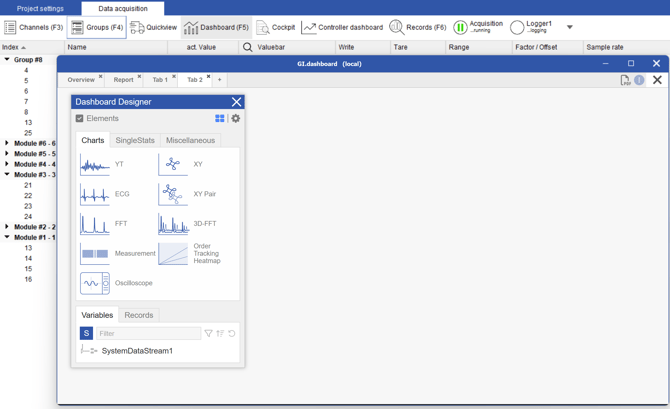Open Channels (F3) view
670x409 pixels.
tap(33, 27)
